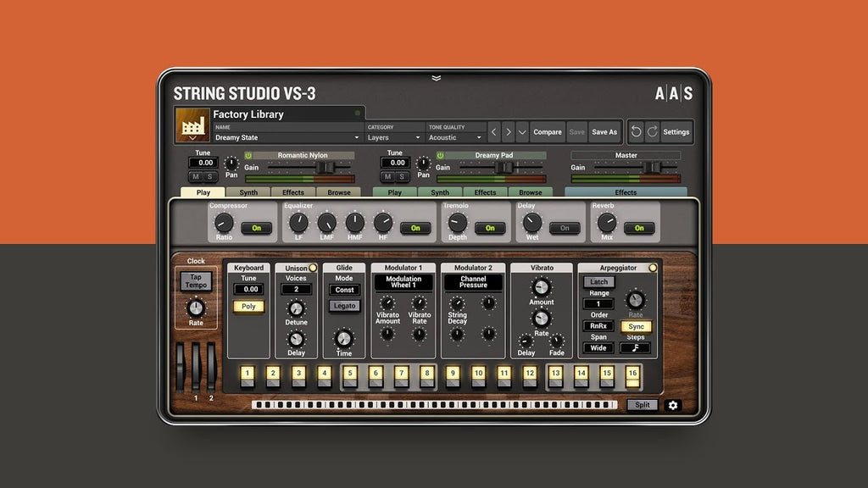The width and height of the screenshot is (868, 488).
Task: Click Dreamy Pad Pan knob
Action: coord(424,164)
